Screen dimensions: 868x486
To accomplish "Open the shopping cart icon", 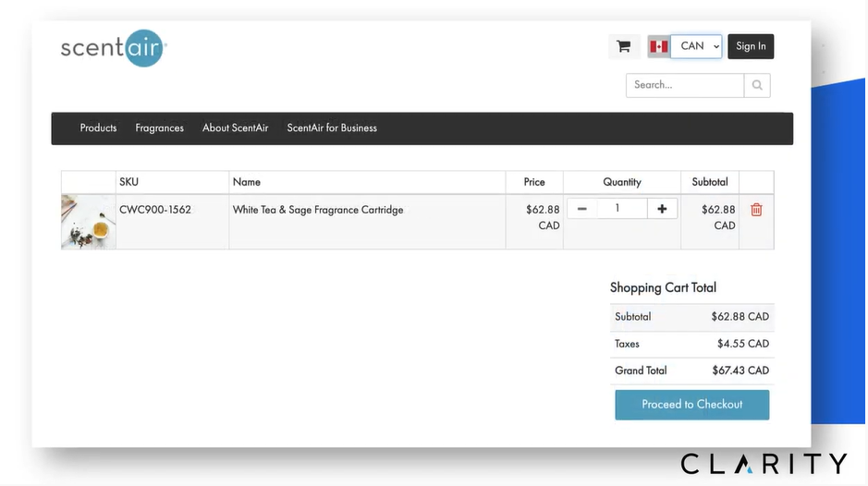I will (624, 46).
